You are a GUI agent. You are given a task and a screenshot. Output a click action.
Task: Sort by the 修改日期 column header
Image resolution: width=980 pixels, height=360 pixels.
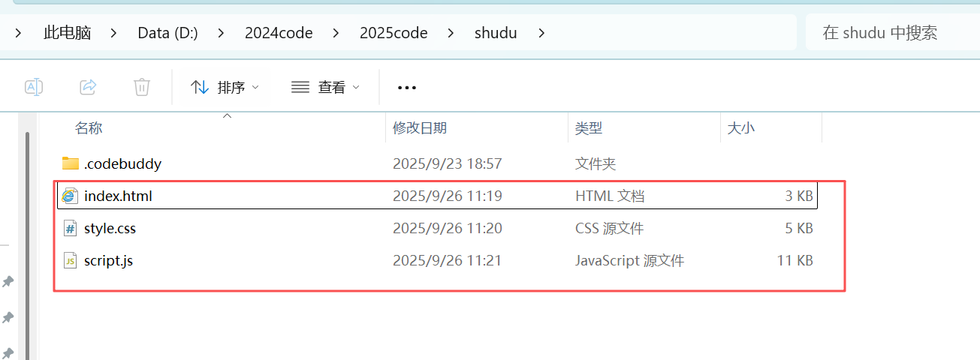[420, 128]
